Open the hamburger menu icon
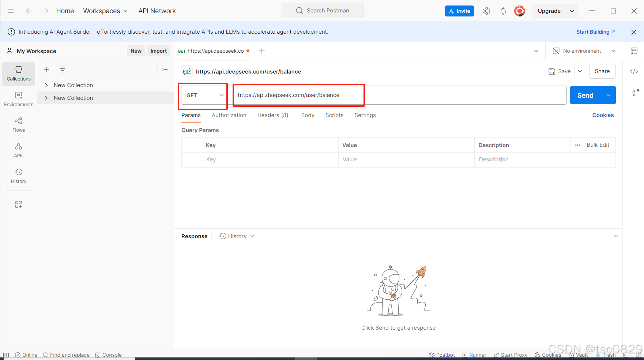Image resolution: width=644 pixels, height=360 pixels. coord(11,11)
